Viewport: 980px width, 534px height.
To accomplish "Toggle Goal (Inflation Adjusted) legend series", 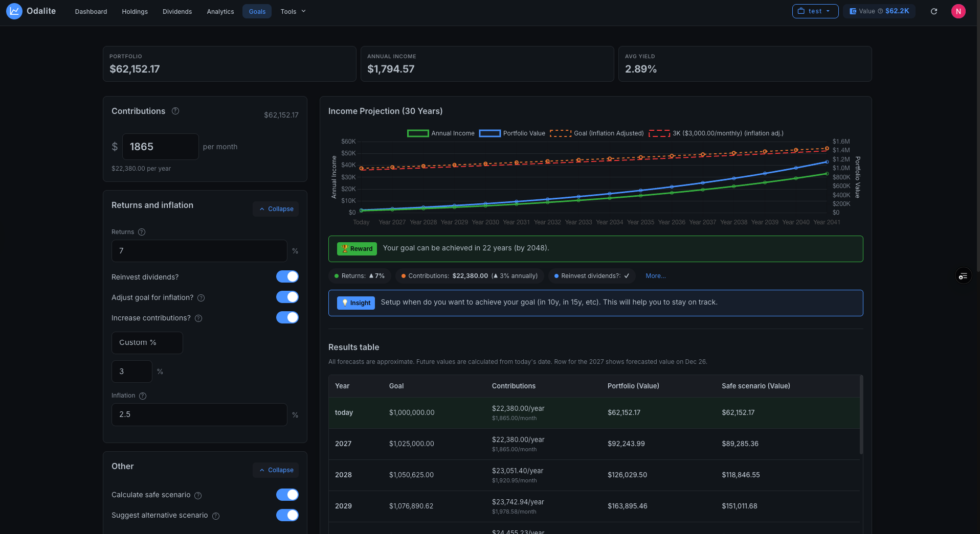I will 597,133.
